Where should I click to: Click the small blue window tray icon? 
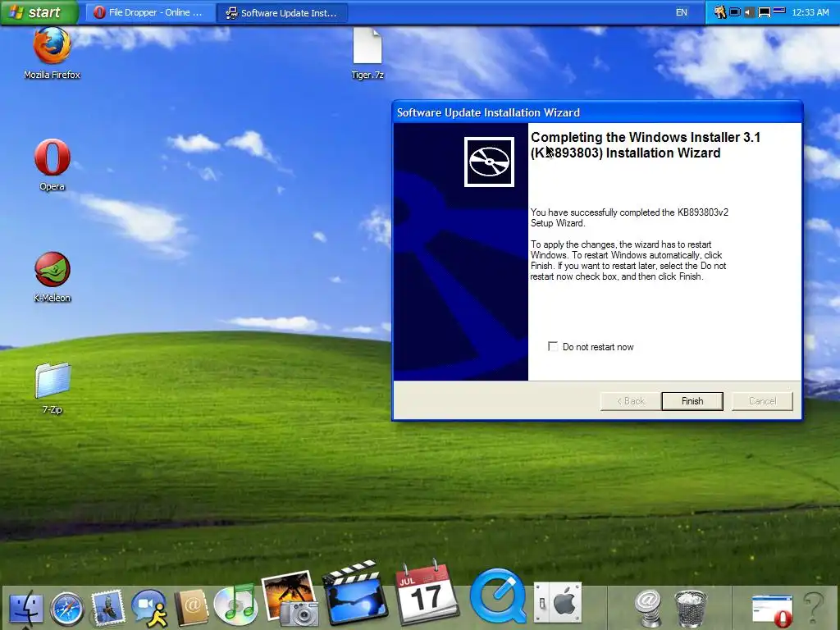click(x=779, y=10)
